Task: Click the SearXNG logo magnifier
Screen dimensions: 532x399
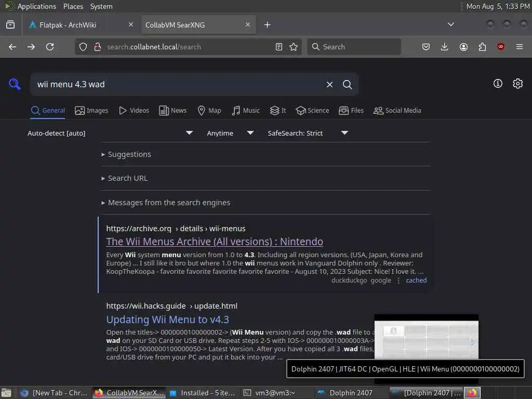Action: pos(15,84)
